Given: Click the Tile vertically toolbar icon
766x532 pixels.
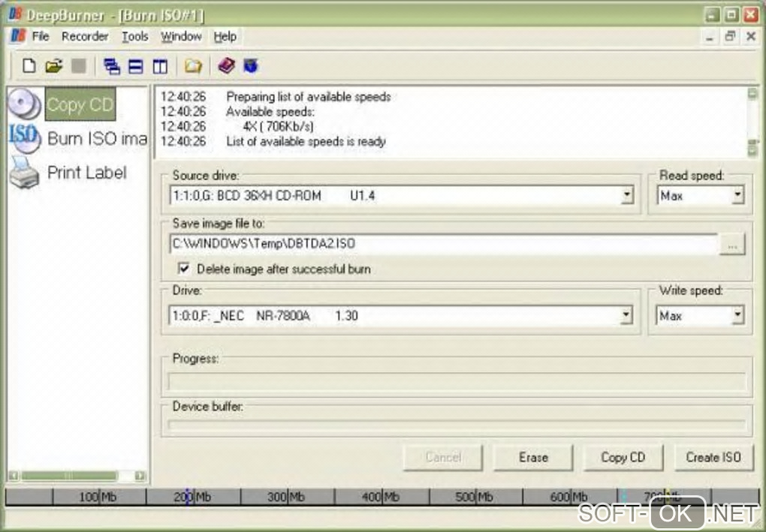Looking at the screenshot, I should pyautogui.click(x=160, y=66).
